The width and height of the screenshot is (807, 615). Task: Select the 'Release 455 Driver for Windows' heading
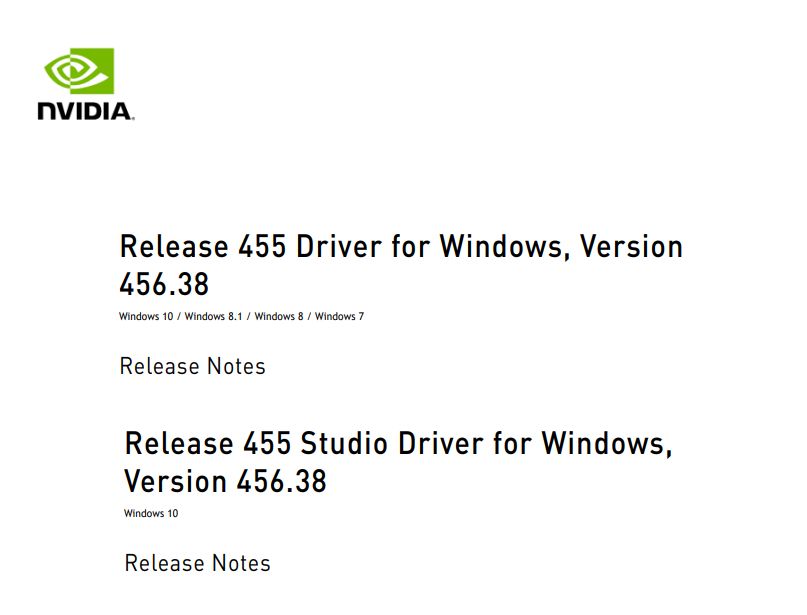click(x=401, y=246)
